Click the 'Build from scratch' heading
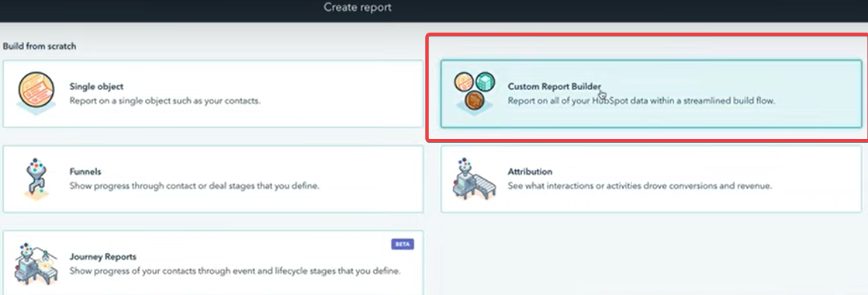868x295 pixels. coord(40,47)
